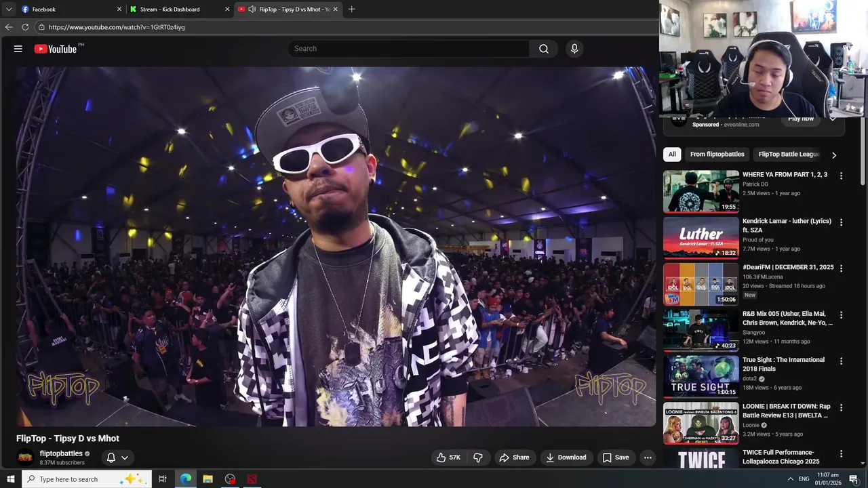Click the FlipTop video player area
Image resolution: width=868 pixels, height=488 pixels.
pyautogui.click(x=336, y=247)
